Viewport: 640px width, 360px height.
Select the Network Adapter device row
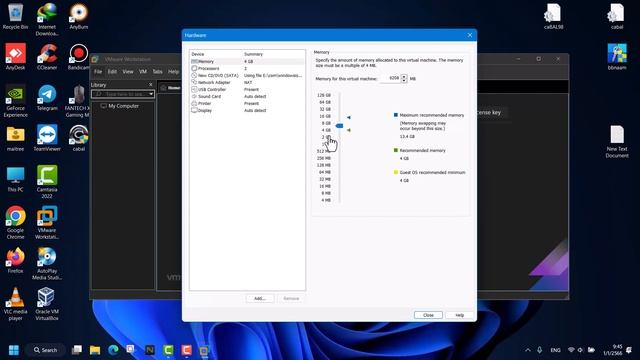247,82
